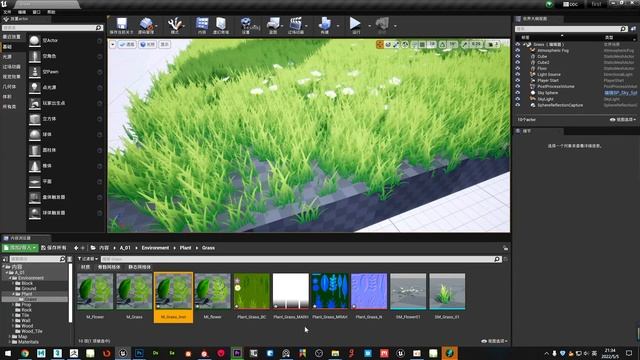640x360 pixels.
Task: Toggle visibility of Light Source actor
Action: (x=518, y=74)
